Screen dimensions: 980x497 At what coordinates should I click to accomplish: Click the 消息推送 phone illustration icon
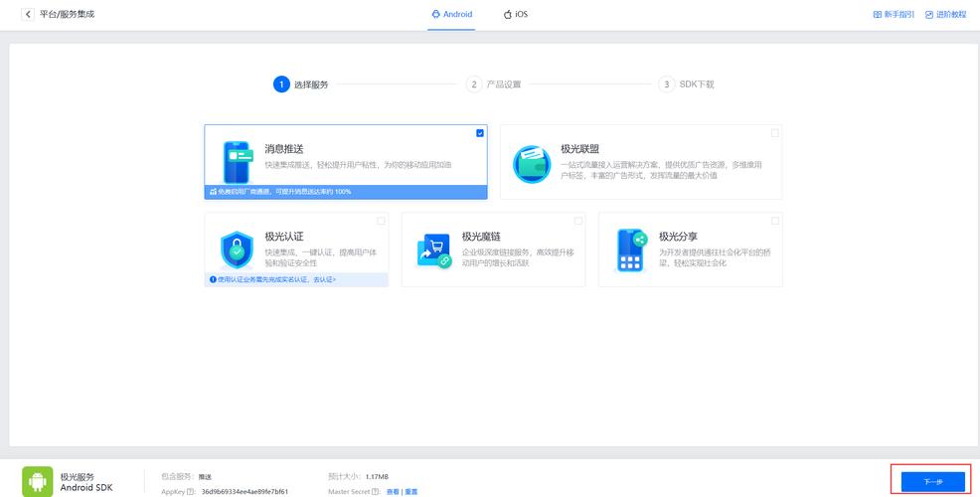click(x=238, y=162)
